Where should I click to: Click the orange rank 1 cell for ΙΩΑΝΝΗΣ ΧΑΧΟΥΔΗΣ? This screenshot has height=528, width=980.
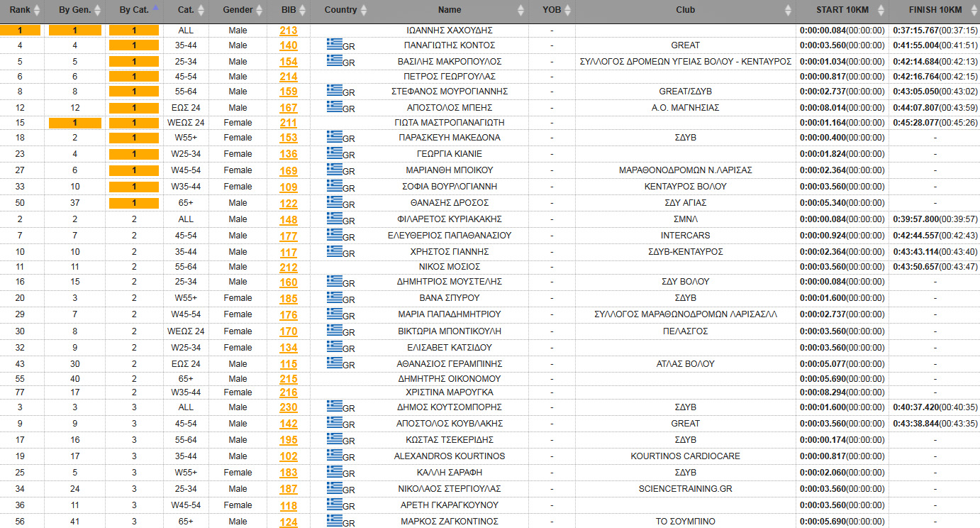point(20,31)
